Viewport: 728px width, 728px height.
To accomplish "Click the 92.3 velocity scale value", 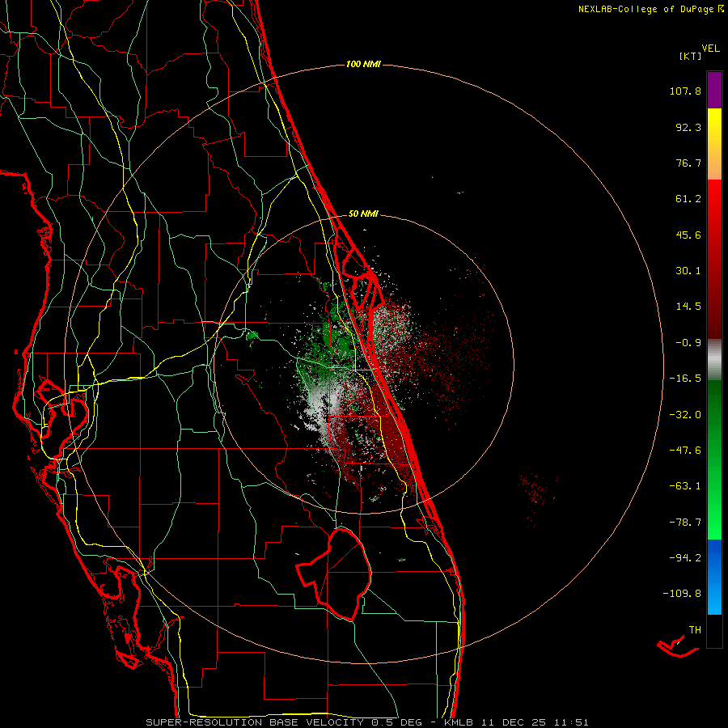I will (688, 127).
